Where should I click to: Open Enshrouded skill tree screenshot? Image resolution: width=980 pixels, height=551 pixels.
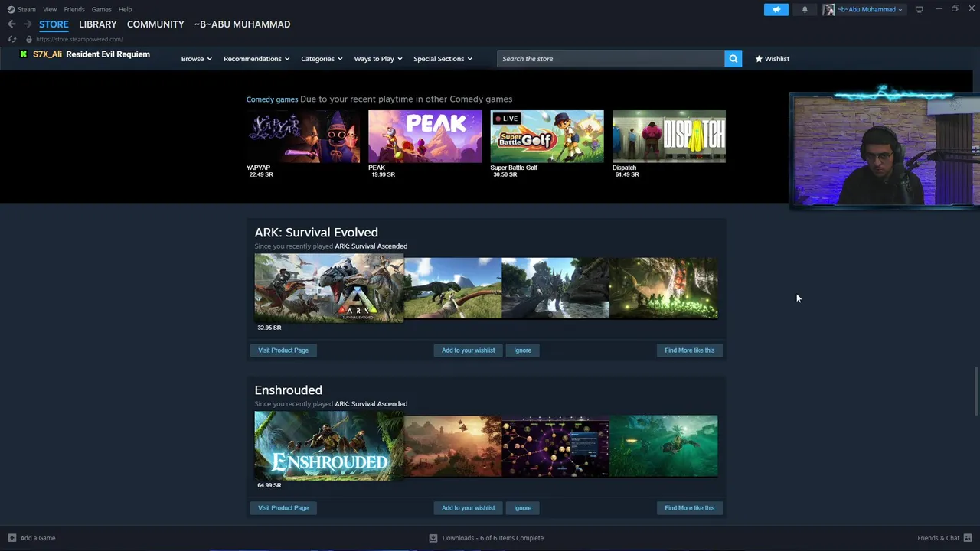pos(555,446)
